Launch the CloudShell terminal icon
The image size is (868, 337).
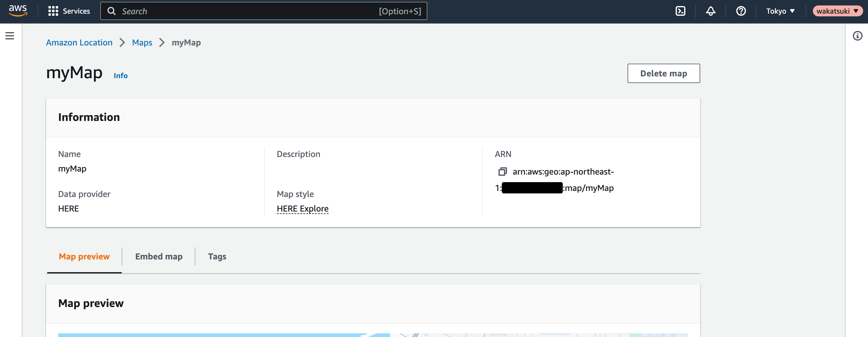(x=680, y=11)
